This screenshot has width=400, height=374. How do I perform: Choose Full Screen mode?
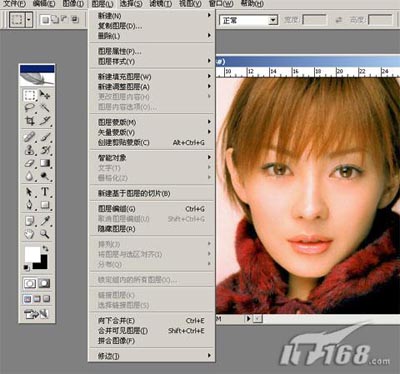(x=46, y=299)
